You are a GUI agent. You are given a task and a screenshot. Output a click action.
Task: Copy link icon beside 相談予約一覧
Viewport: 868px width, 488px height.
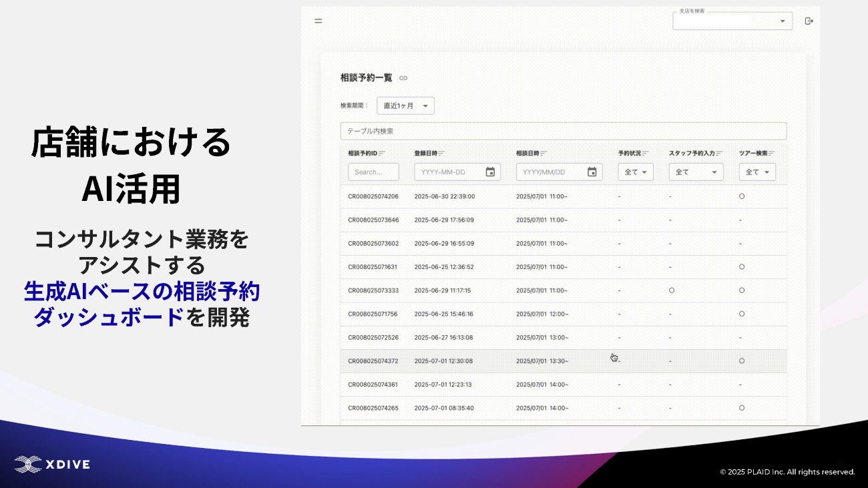click(403, 78)
